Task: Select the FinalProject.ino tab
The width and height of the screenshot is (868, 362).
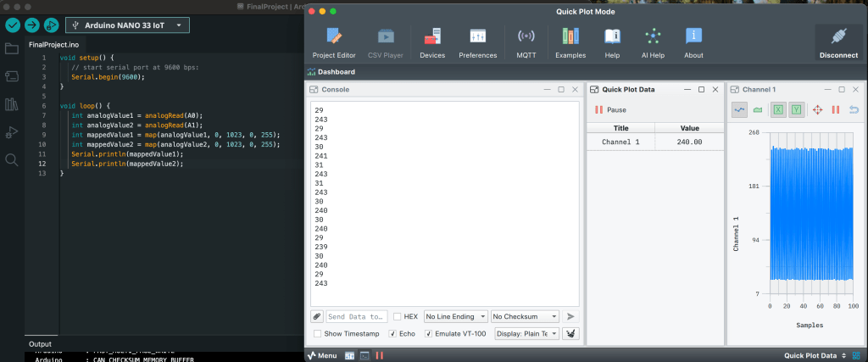Action: tap(53, 44)
